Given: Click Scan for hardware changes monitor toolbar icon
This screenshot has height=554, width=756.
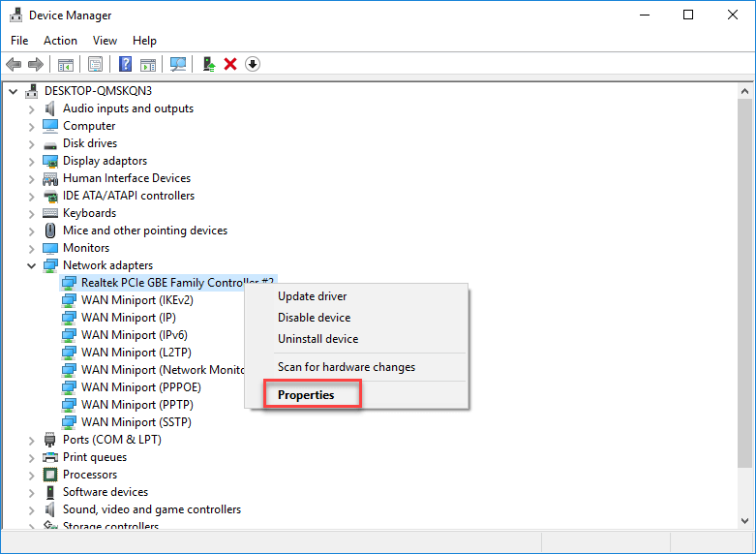Looking at the screenshot, I should coord(178,64).
